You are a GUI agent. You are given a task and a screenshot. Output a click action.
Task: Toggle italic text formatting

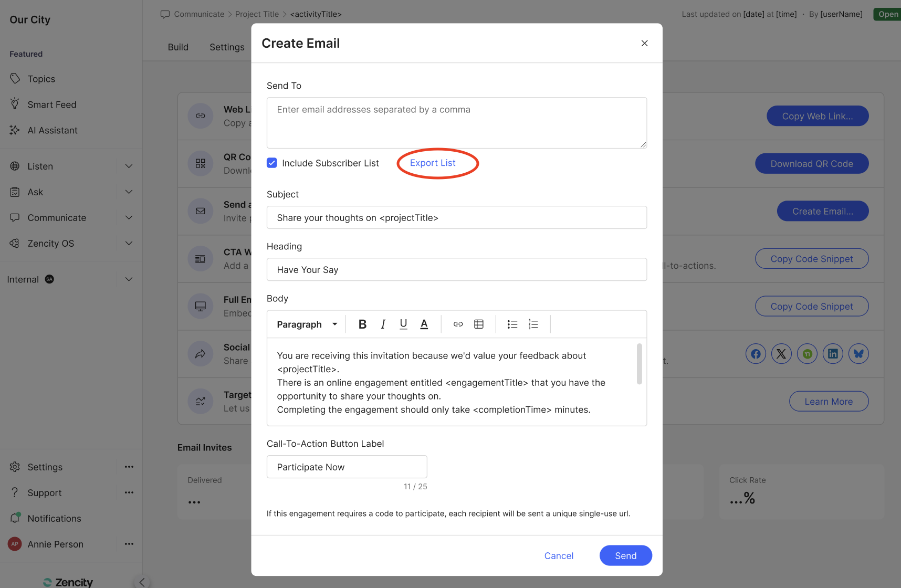383,324
